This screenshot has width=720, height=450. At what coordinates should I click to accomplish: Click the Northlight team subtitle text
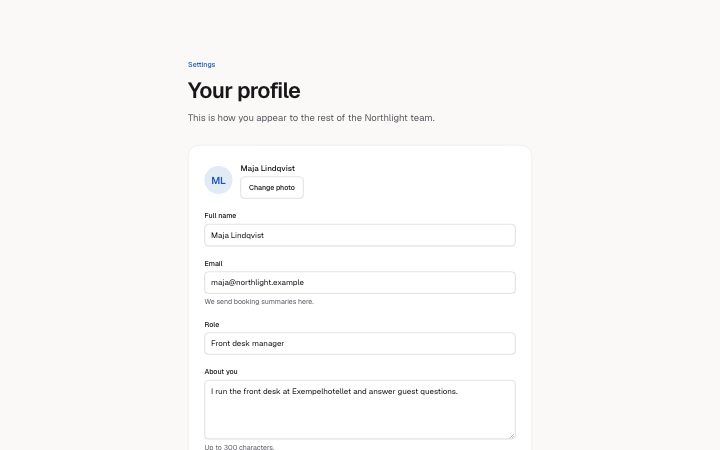coord(311,118)
